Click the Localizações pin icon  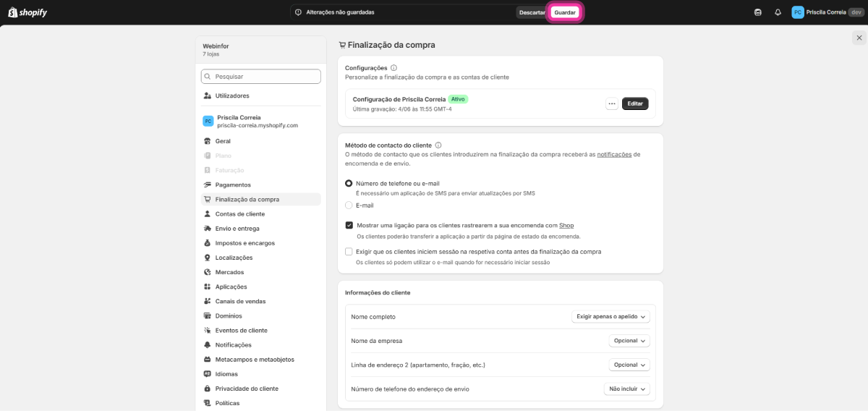coord(208,258)
